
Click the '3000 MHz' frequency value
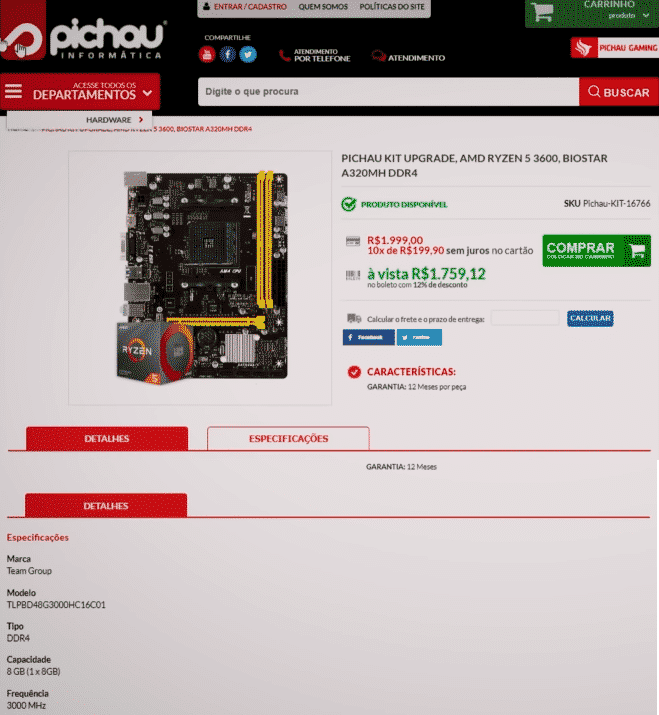click(26, 705)
